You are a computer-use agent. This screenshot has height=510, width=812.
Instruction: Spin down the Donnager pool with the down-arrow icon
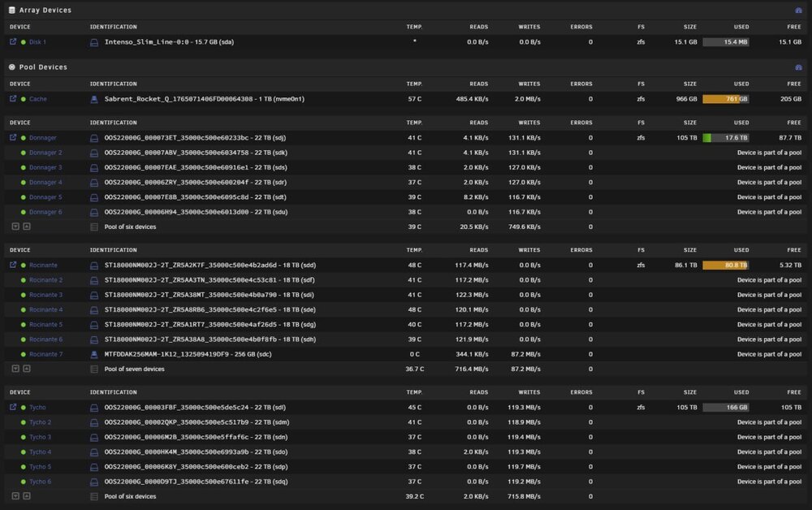15,227
